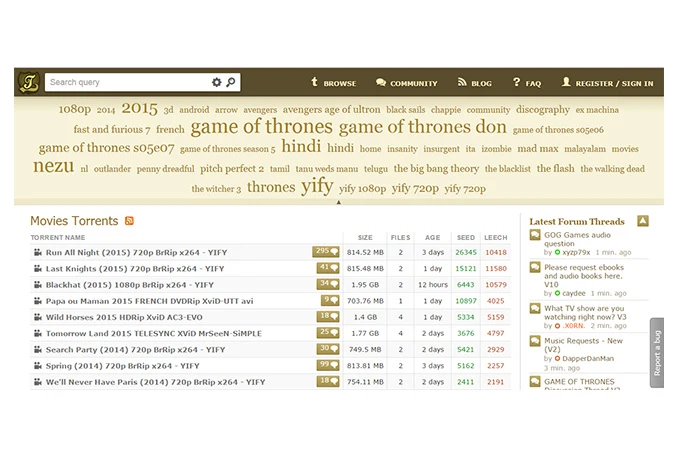The height and width of the screenshot is (458, 678).
Task: Select the 'yify' large tag
Action: pyautogui.click(x=317, y=186)
